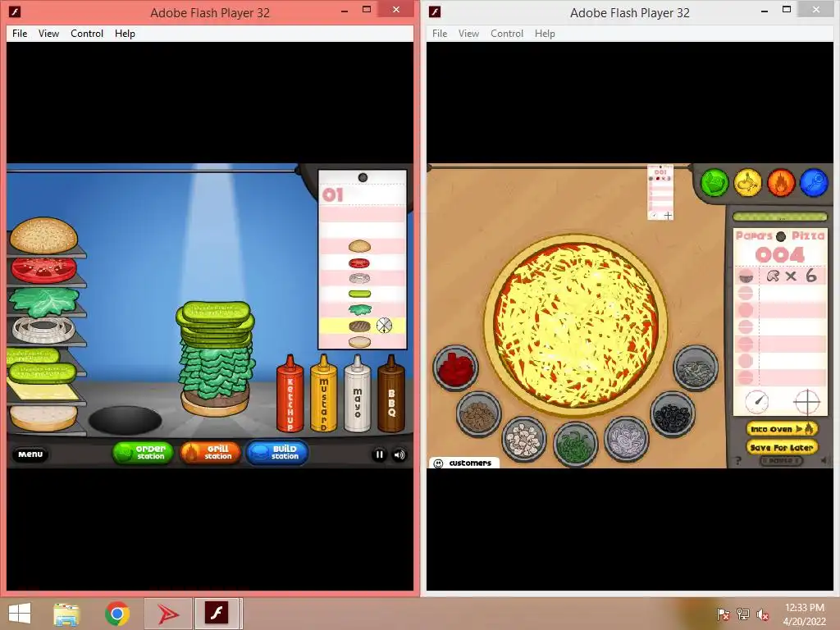
Task: Mute the burger game sound
Action: (399, 454)
